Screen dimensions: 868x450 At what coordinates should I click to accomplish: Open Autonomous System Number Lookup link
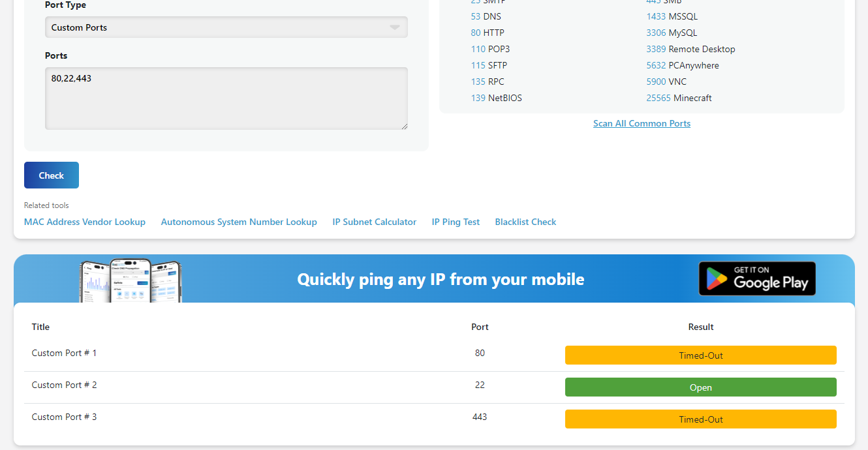[239, 222]
